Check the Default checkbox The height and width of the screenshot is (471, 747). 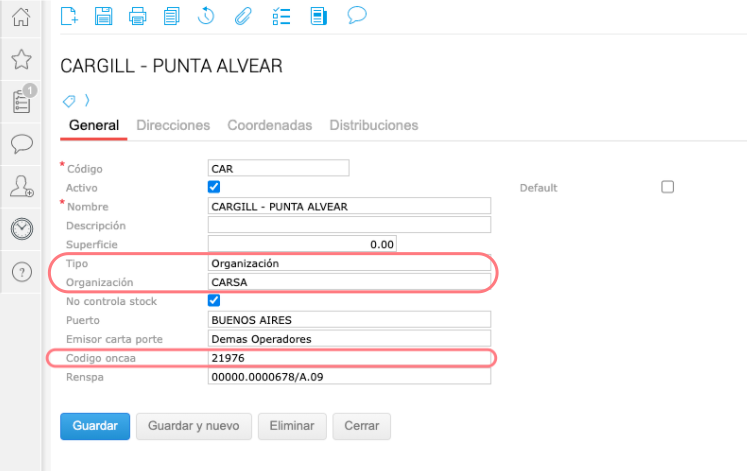pyautogui.click(x=667, y=187)
